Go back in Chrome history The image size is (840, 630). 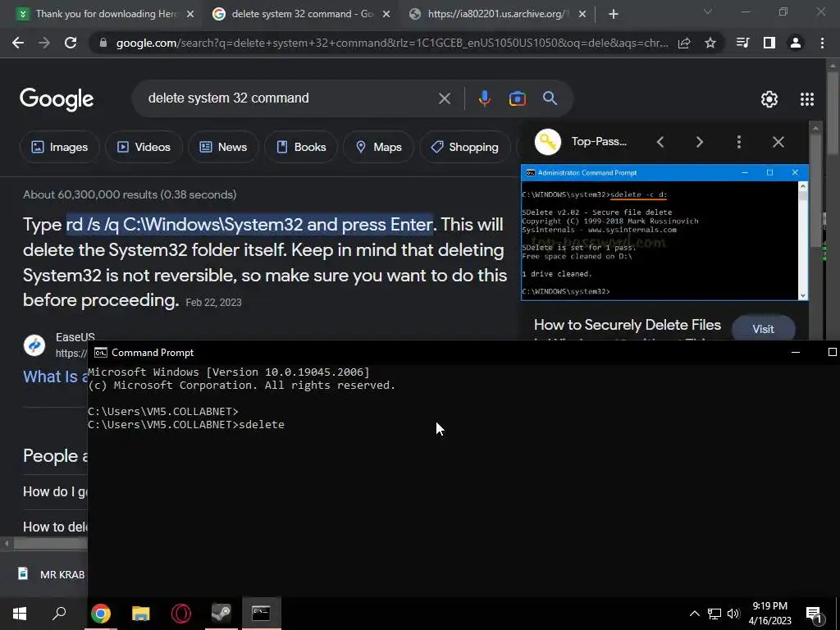(18, 43)
